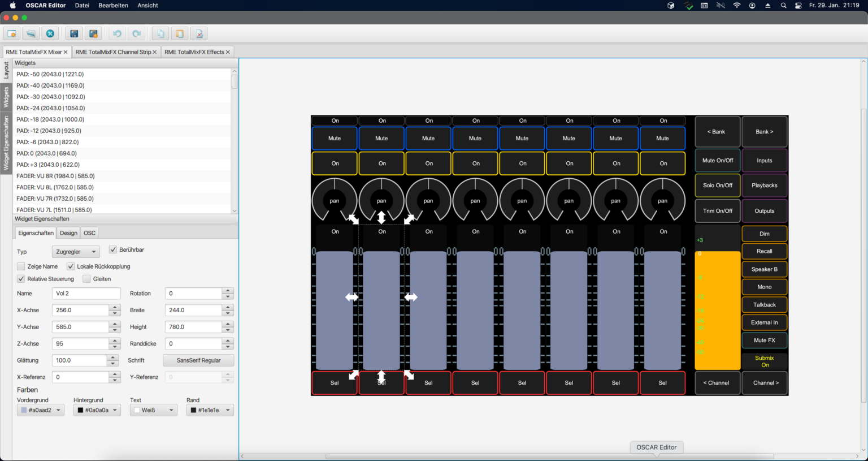Switch to the RME TotalMixFX Effects tab
The width and height of the screenshot is (868, 461).
(x=195, y=51)
